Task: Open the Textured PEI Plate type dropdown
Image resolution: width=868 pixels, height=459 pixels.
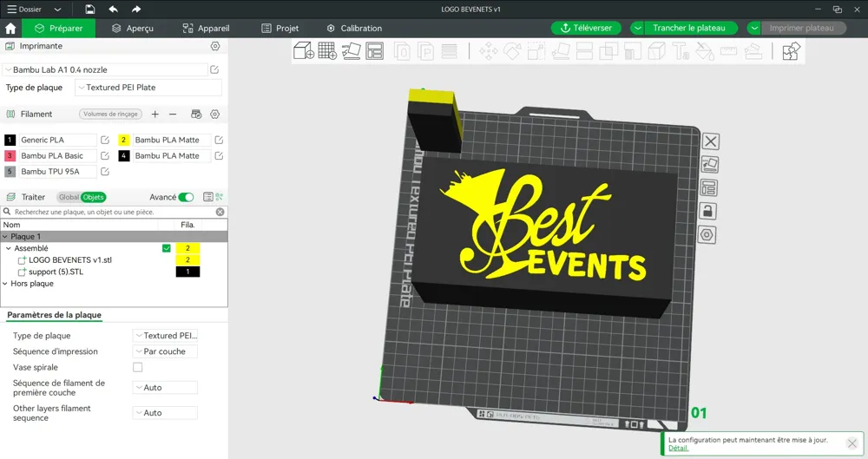Action: click(148, 88)
